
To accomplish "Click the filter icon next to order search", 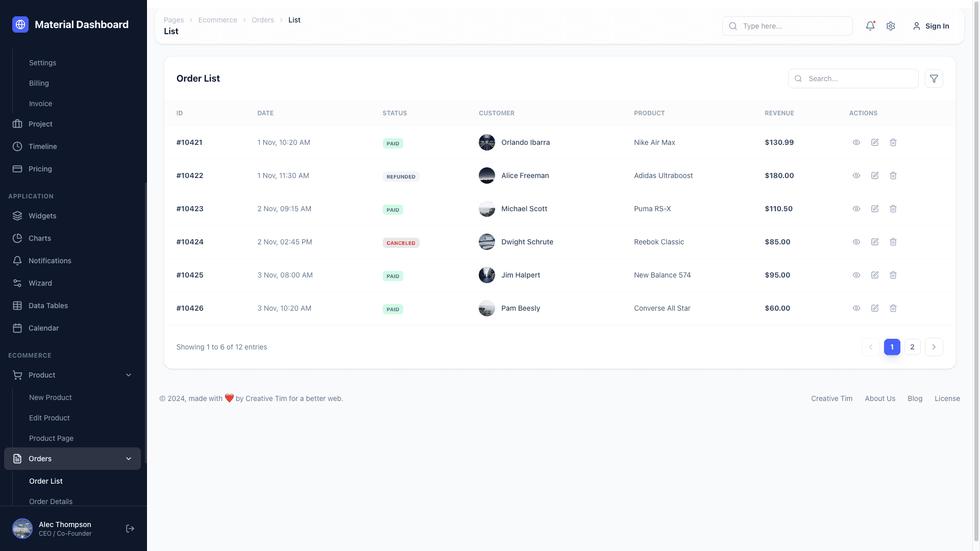I will point(934,79).
